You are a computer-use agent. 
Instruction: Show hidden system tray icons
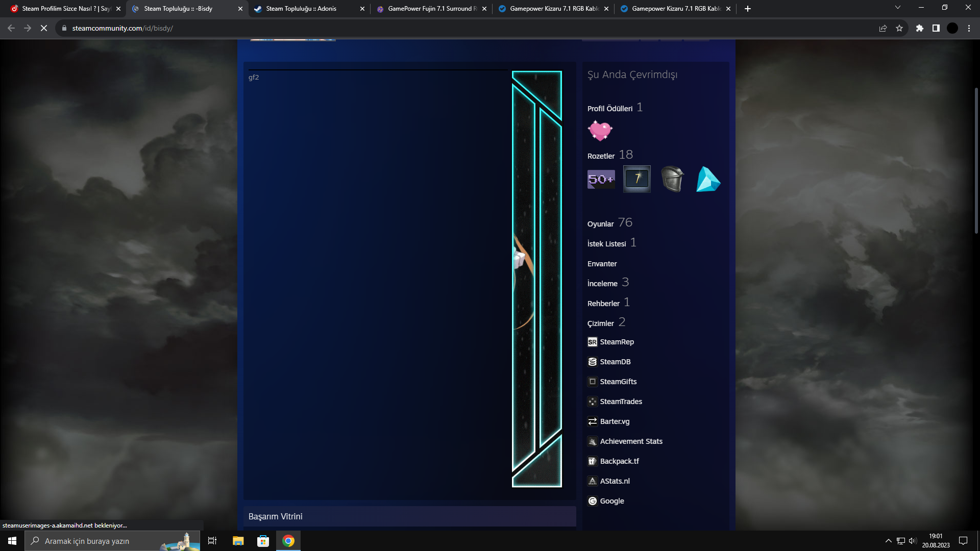(888, 541)
